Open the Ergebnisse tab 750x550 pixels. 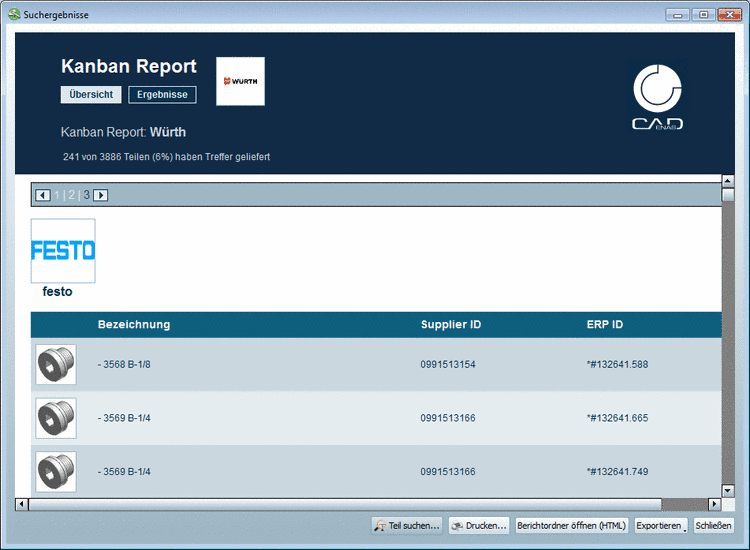pos(162,95)
